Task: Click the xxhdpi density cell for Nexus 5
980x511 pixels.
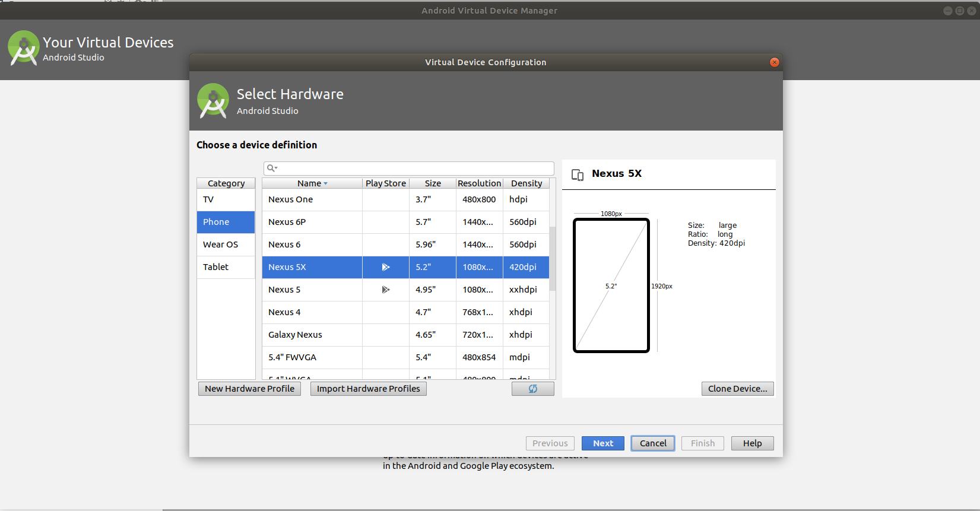Action: tap(527, 290)
